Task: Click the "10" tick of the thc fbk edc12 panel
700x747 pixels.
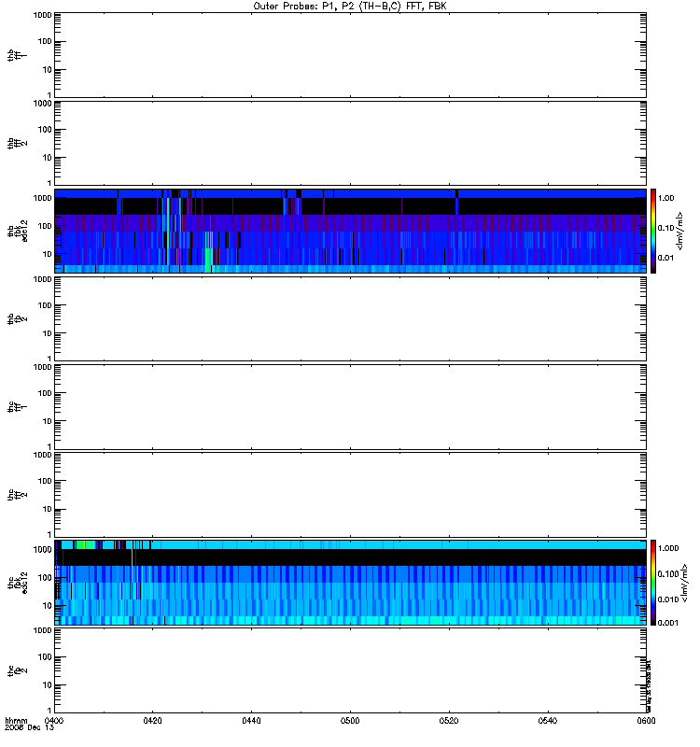Action: coord(48,606)
